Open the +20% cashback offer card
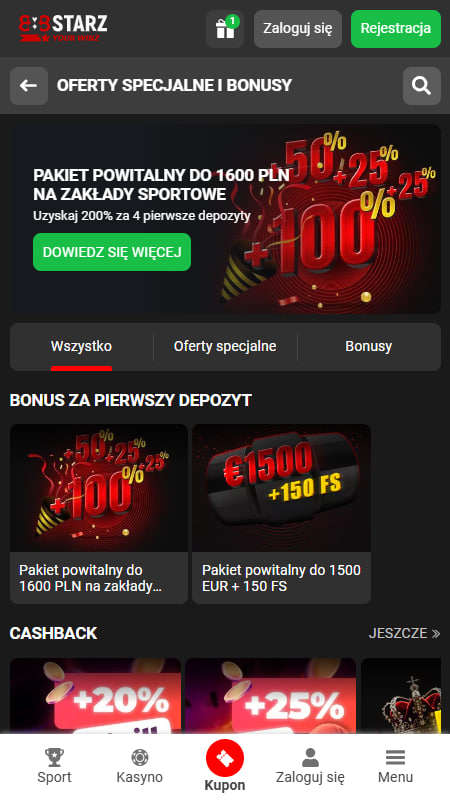The width and height of the screenshot is (450, 800). pyautogui.click(x=95, y=695)
